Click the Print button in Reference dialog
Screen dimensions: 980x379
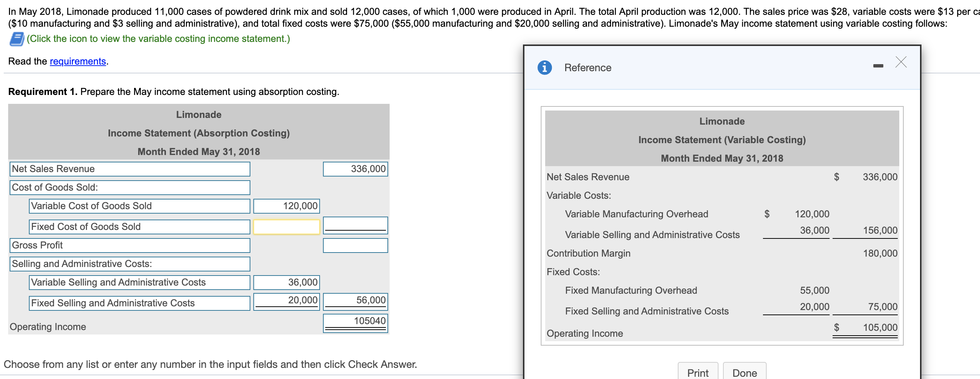click(698, 372)
